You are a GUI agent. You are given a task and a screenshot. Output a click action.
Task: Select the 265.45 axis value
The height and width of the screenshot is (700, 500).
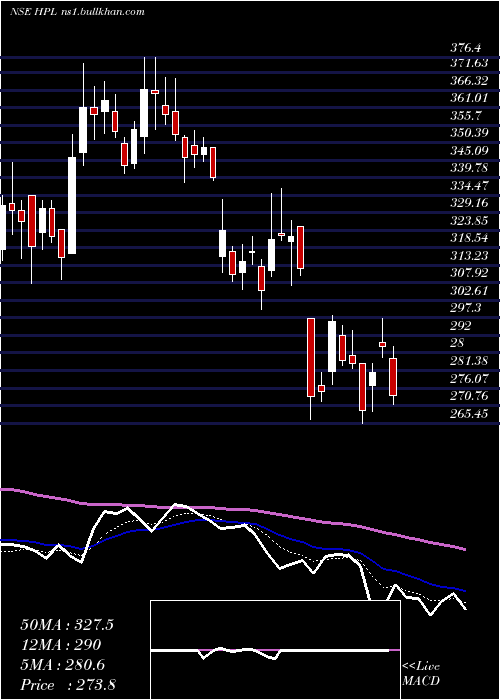pos(469,413)
